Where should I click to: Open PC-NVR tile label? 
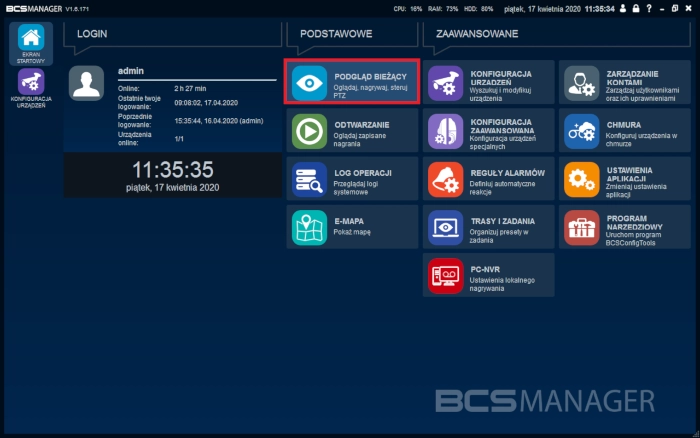[485, 270]
